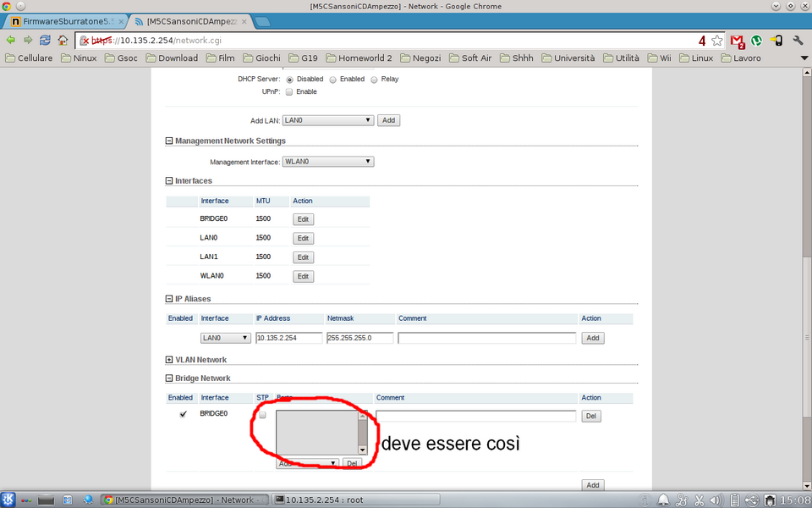
Task: Switch to the FirmwareSburratone tab
Action: (x=61, y=21)
